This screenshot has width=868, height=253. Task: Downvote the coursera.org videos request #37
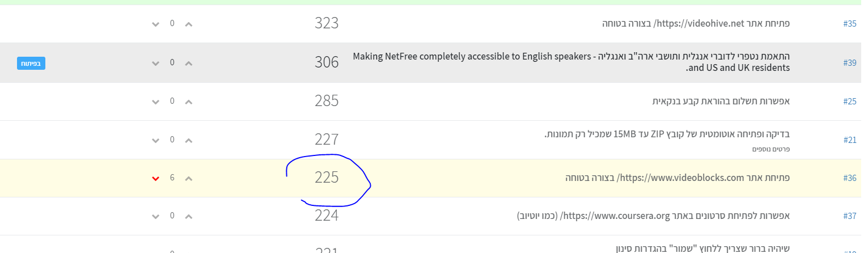[x=155, y=217]
